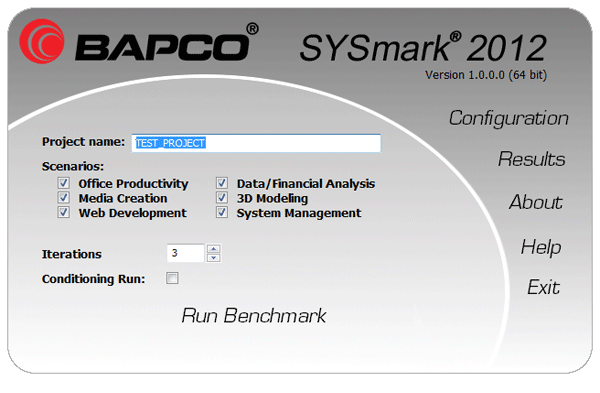Disable the System Management scenario

(222, 212)
